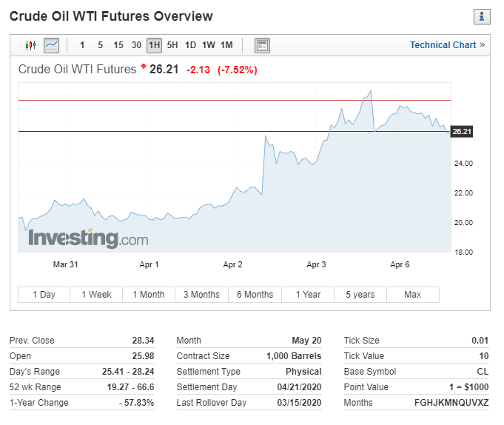Open the news panel icon in toolbar
The height and width of the screenshot is (425, 504).
[262, 45]
